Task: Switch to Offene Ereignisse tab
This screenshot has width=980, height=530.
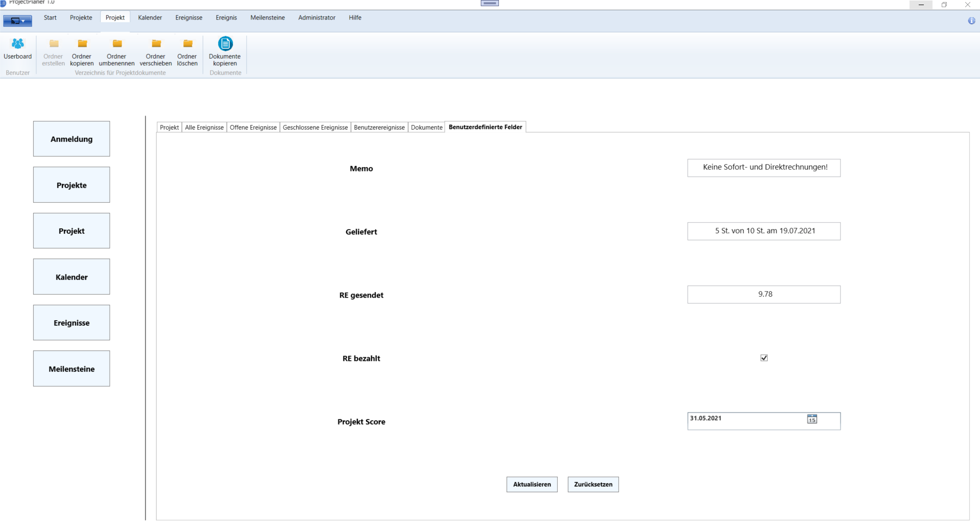Action: coord(253,127)
